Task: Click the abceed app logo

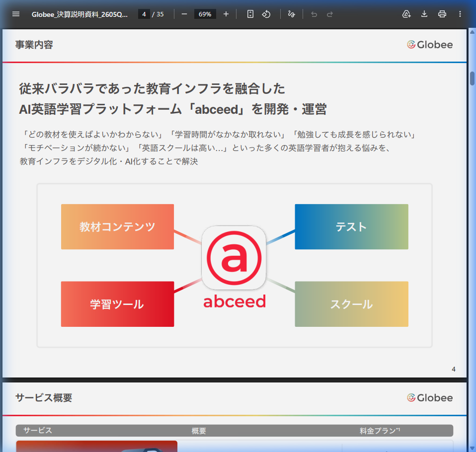Action: 234,258
